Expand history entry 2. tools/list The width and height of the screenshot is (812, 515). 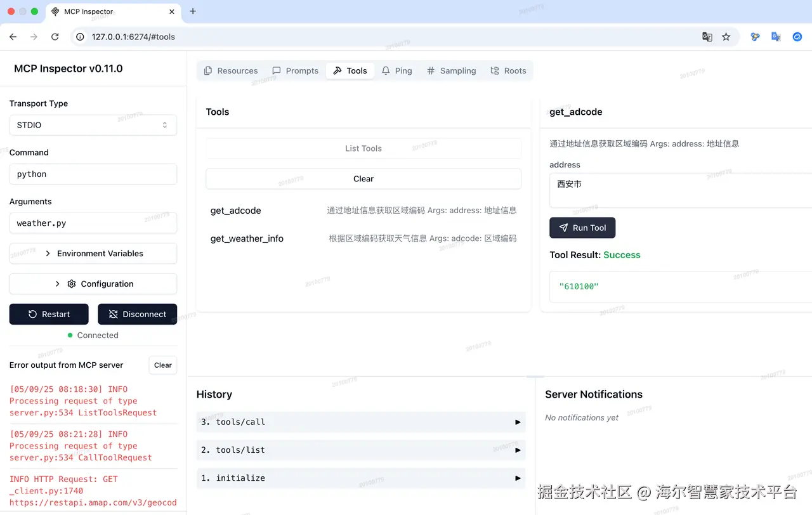point(361,450)
